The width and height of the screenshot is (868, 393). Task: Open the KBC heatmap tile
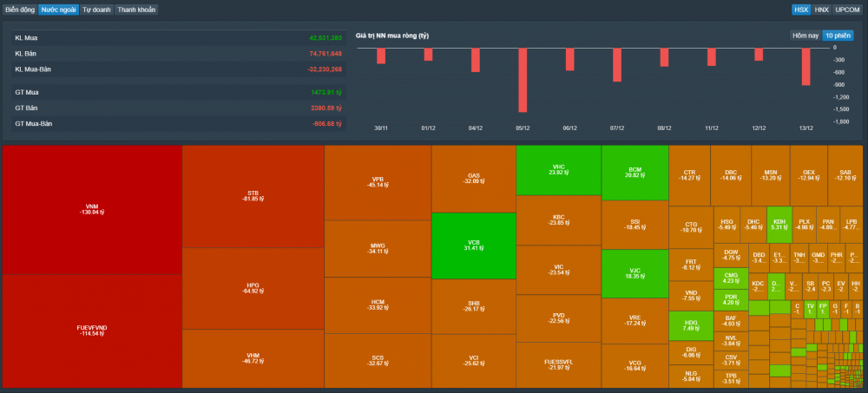[558, 220]
